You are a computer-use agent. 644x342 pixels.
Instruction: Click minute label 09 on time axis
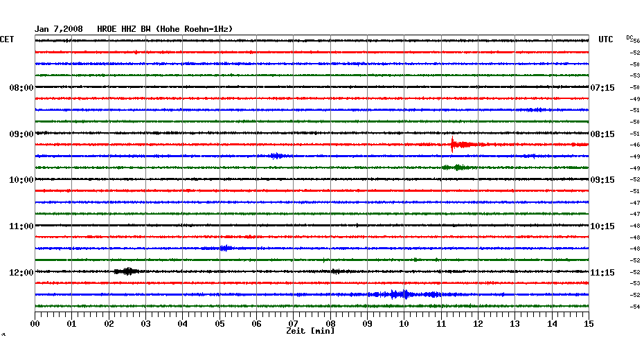[x=367, y=324]
